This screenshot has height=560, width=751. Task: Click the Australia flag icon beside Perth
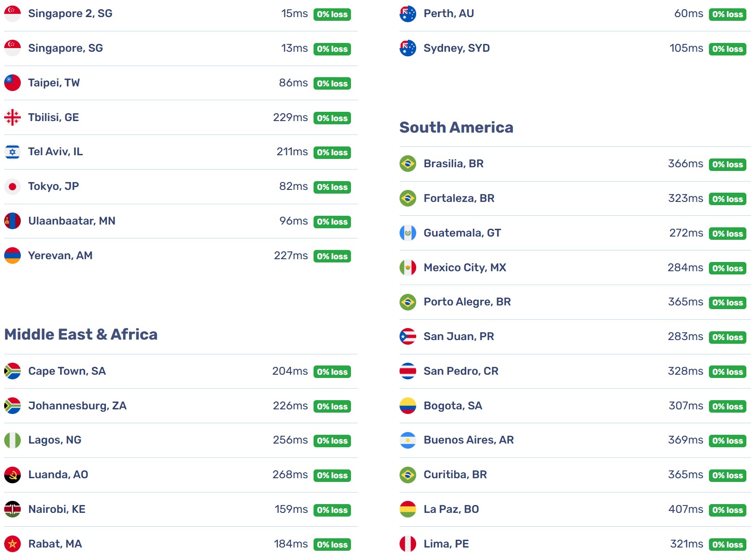coord(408,14)
